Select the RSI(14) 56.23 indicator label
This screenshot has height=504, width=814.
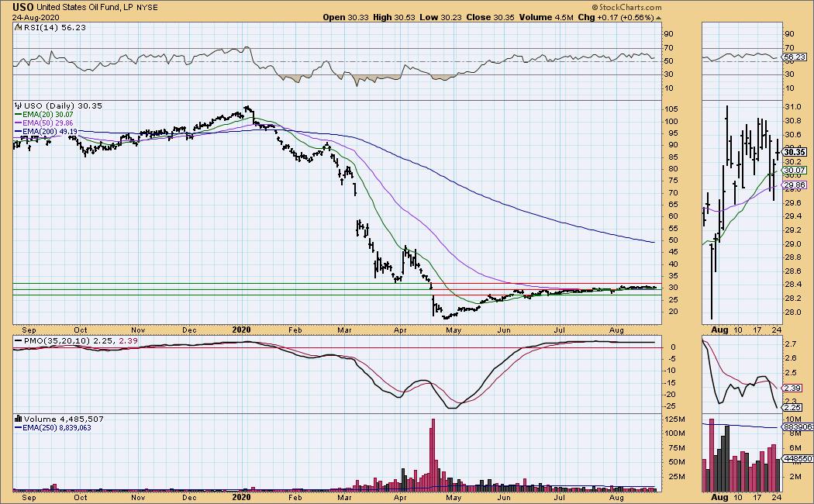click(x=54, y=27)
